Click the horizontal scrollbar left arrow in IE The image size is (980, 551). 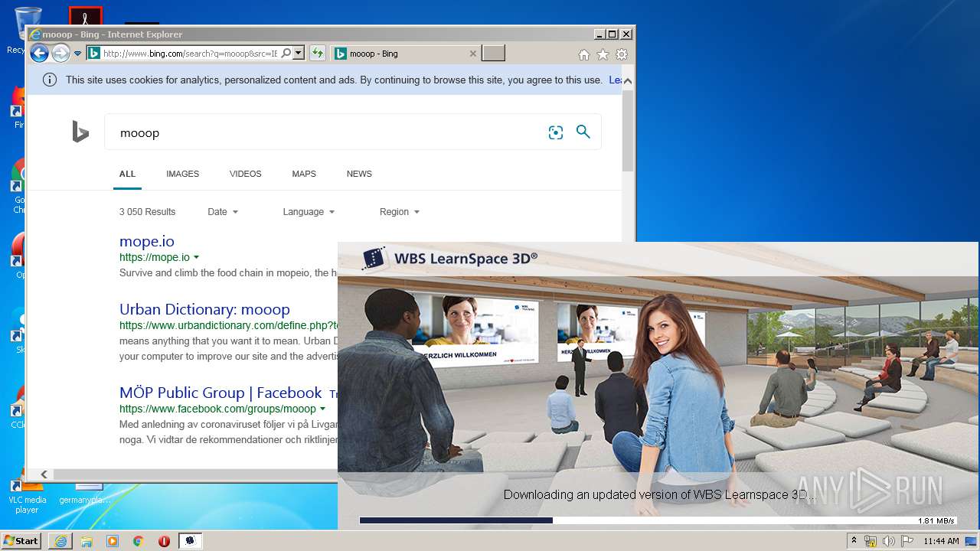44,474
